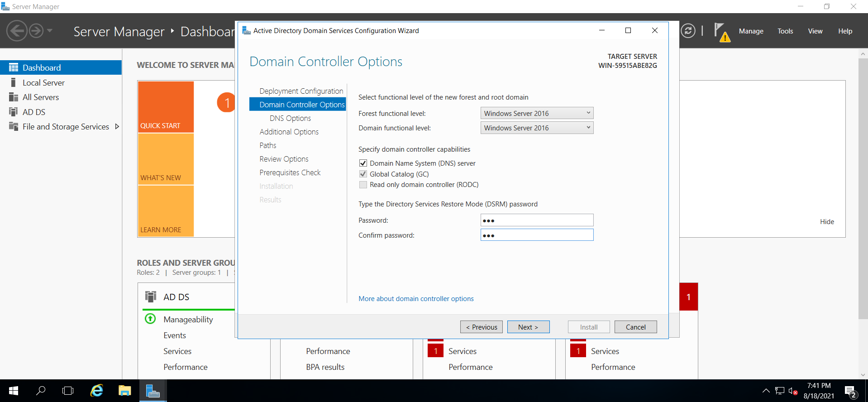Toggle Read only domain controller (RODC) checkbox
Screen dimensions: 868x402
click(363, 185)
